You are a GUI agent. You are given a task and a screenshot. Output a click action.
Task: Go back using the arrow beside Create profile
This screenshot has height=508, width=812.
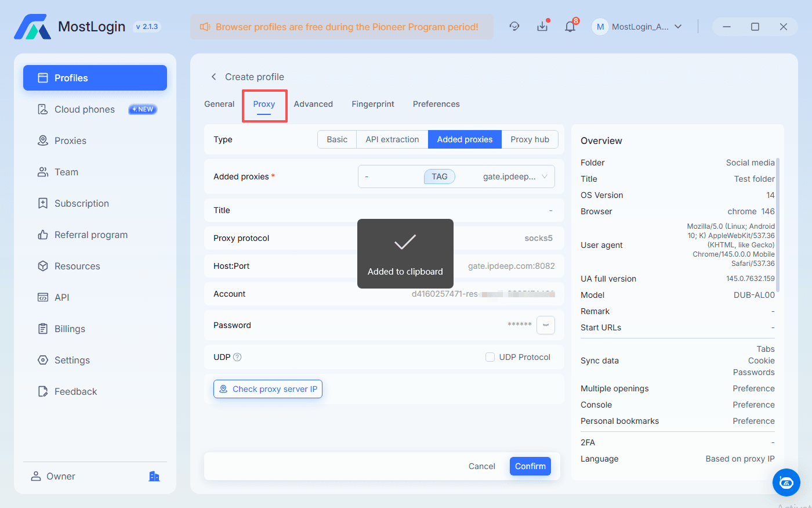213,77
